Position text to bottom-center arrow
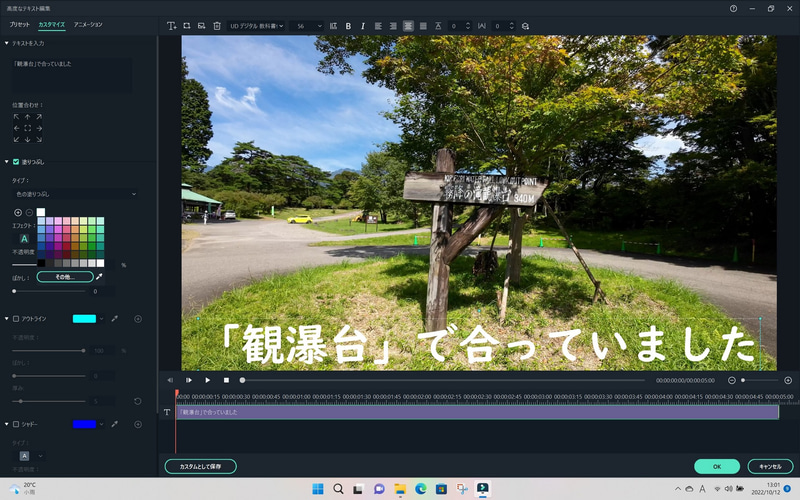 [28, 139]
